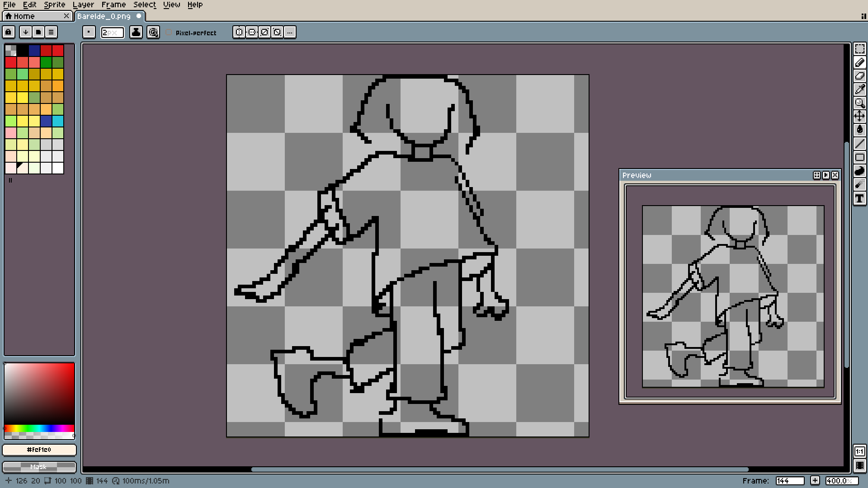Choose the Text tool
Screen dimensions: 868x488
coord(859,198)
